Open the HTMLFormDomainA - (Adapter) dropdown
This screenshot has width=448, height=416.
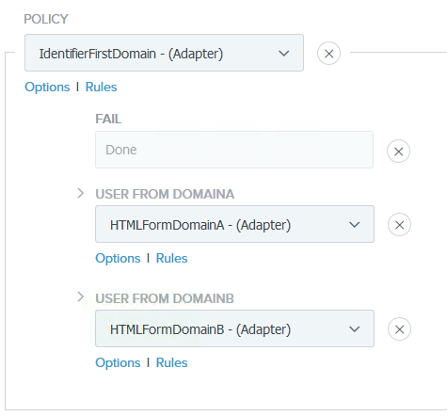pos(235,224)
